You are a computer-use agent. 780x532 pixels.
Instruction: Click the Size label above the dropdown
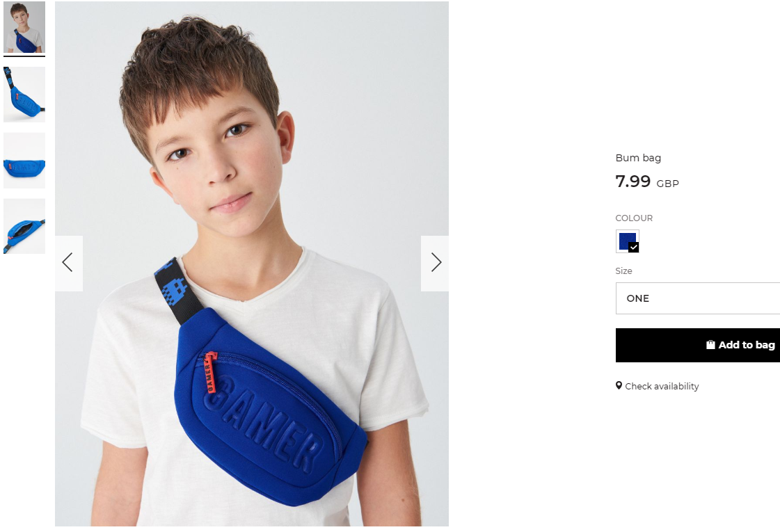click(x=624, y=271)
